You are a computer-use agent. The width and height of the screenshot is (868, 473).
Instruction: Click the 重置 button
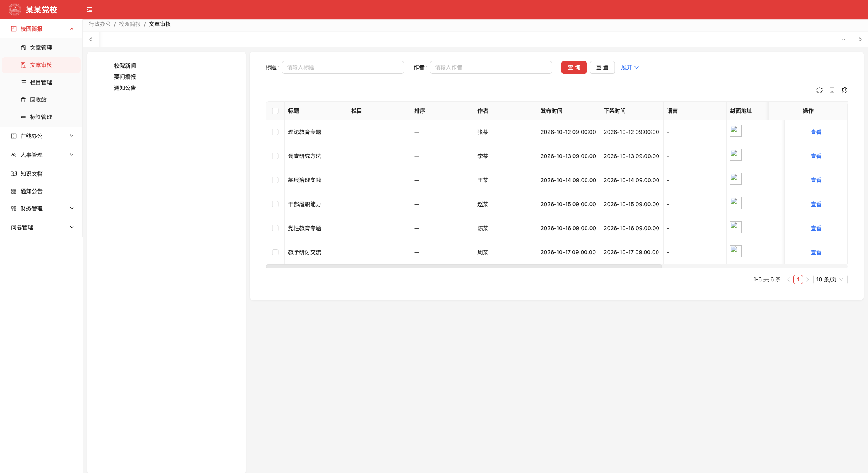[x=602, y=67]
